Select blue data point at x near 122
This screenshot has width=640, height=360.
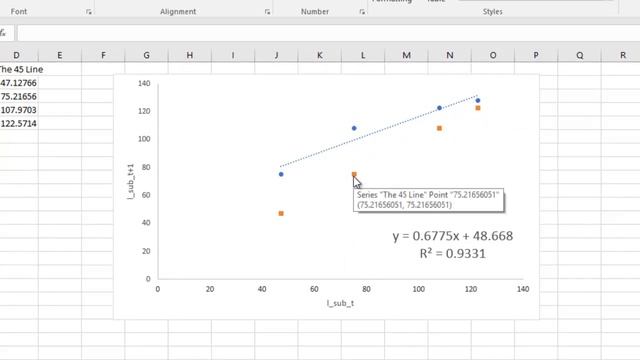click(x=478, y=100)
